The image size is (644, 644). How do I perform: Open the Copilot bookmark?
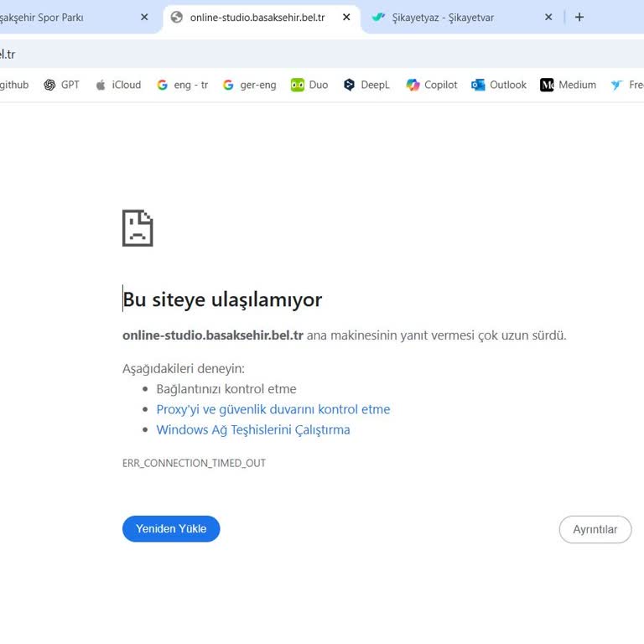tap(432, 85)
